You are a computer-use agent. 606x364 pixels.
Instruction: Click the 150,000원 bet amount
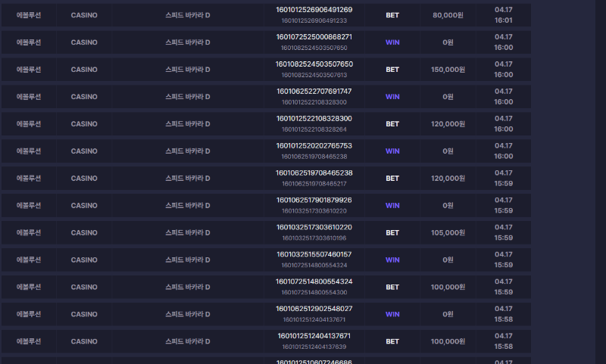(448, 70)
